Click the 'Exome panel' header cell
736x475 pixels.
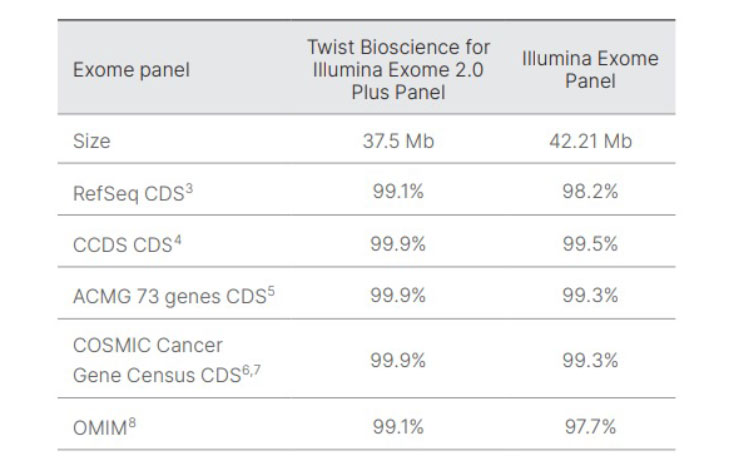point(131,70)
